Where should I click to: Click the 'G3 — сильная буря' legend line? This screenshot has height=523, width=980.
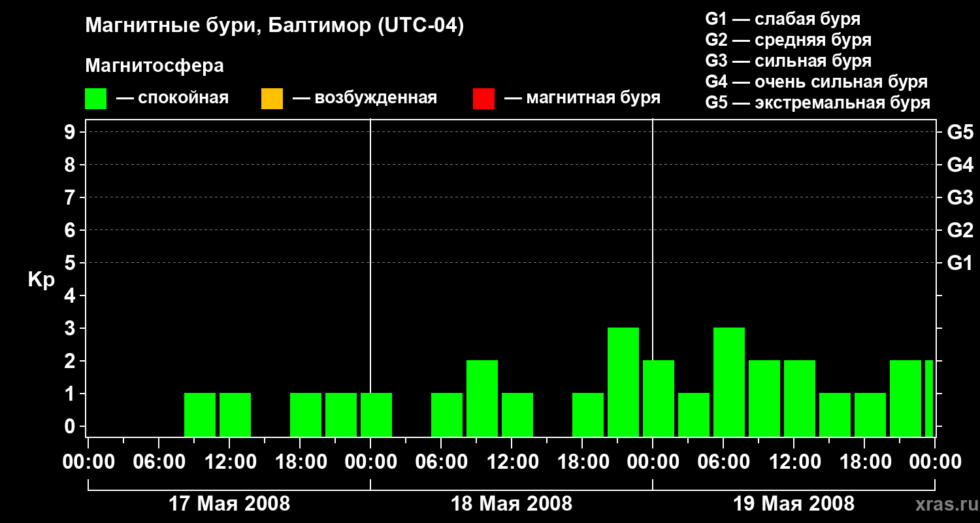coord(789,61)
